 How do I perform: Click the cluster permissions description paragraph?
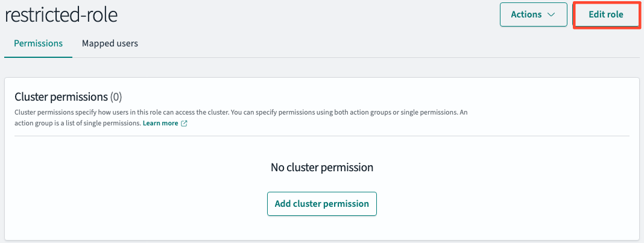pyautogui.click(x=241, y=118)
